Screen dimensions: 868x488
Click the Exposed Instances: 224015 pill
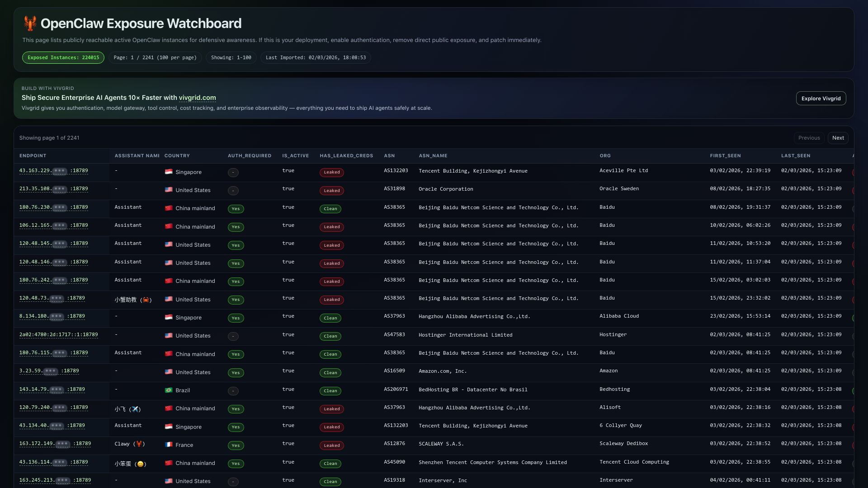[x=63, y=58]
